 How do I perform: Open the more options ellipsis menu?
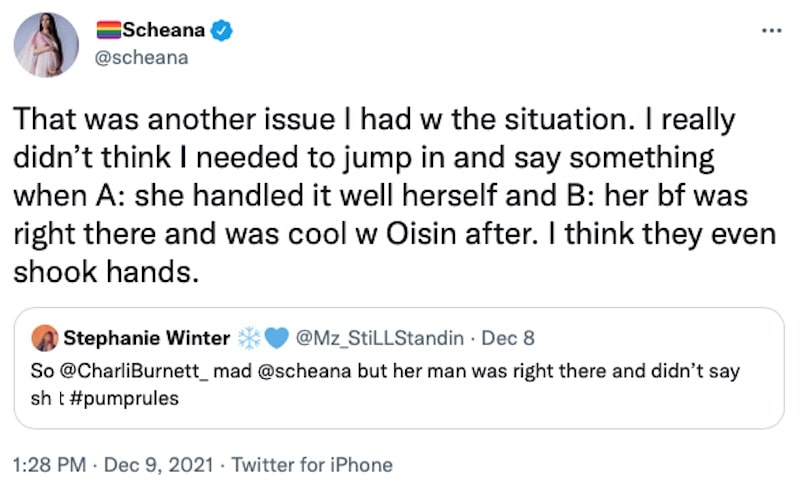[x=770, y=30]
